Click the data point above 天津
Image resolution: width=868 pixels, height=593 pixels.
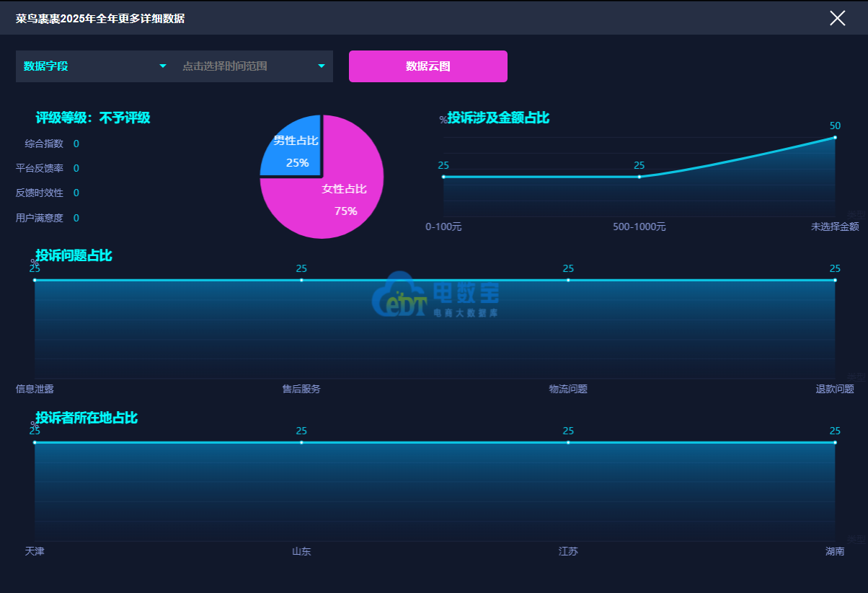(x=35, y=442)
